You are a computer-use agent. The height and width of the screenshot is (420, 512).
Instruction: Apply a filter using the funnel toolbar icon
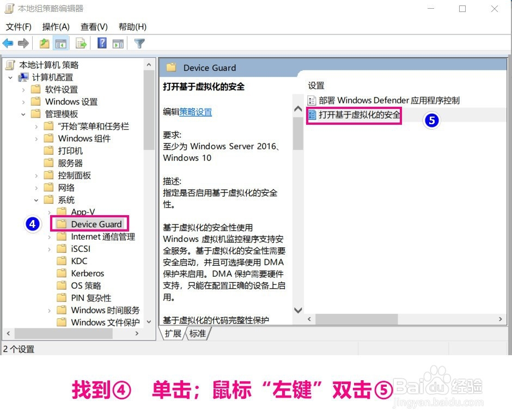click(x=141, y=43)
